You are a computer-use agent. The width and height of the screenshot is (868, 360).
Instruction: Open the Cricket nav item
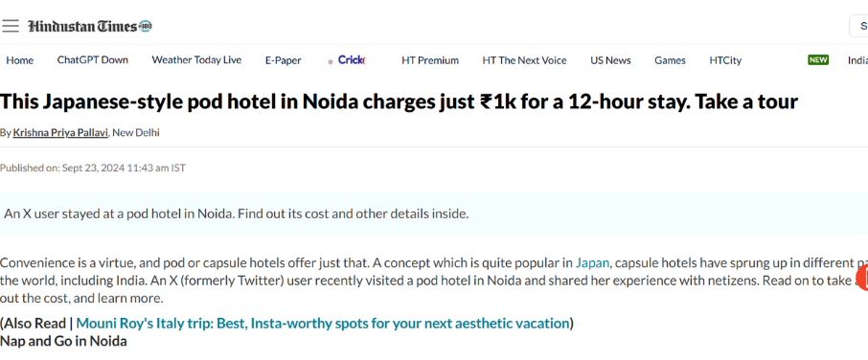click(350, 59)
